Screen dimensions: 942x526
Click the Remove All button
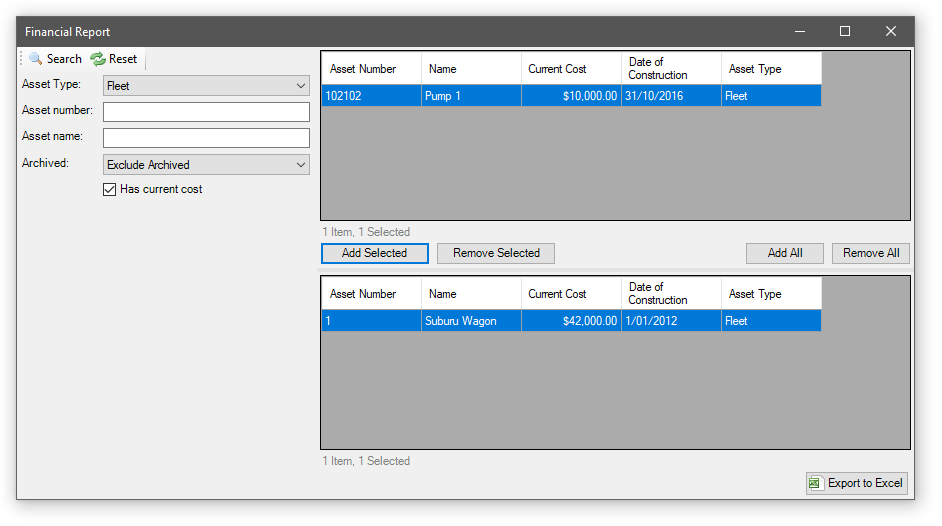click(870, 253)
